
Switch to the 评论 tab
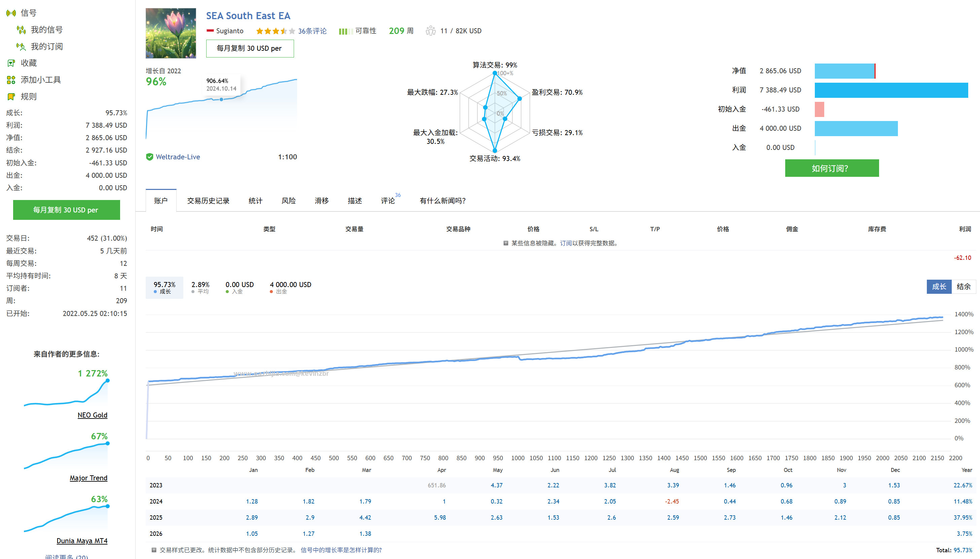click(388, 201)
